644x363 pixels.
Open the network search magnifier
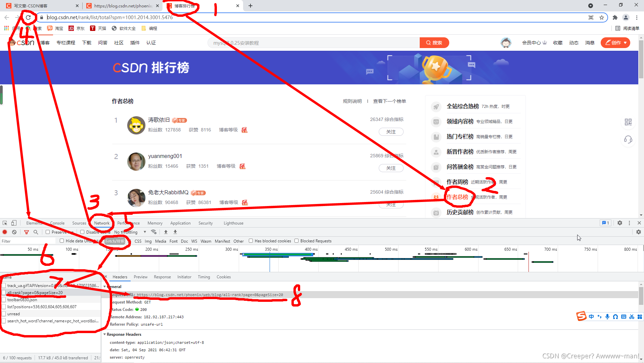[x=36, y=232]
